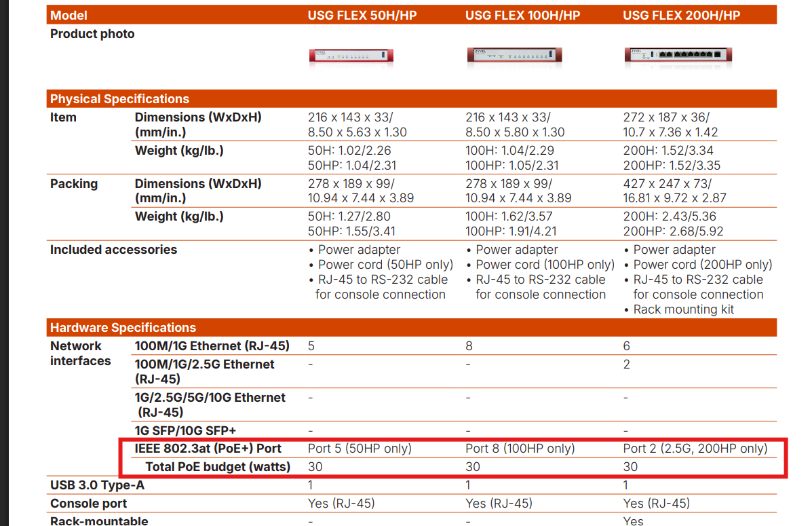
Task: Click the USG FLEX 50H/HP product photo
Action: [x=351, y=56]
